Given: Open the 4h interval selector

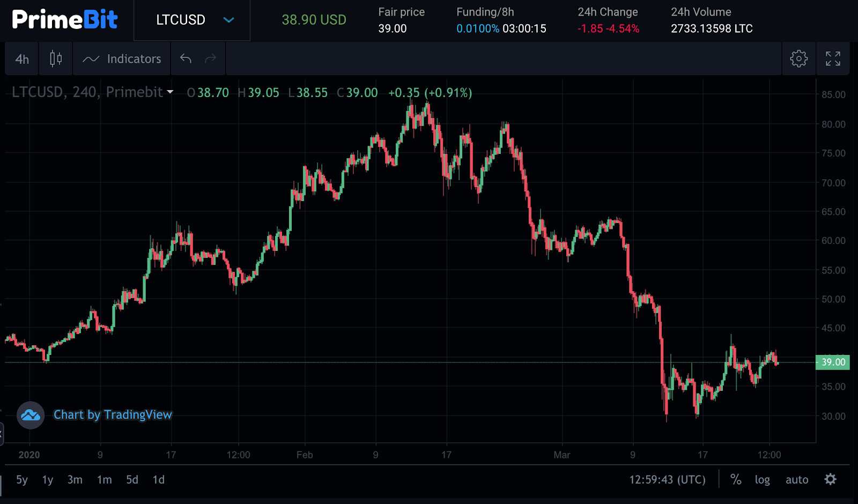Looking at the screenshot, I should tap(22, 59).
